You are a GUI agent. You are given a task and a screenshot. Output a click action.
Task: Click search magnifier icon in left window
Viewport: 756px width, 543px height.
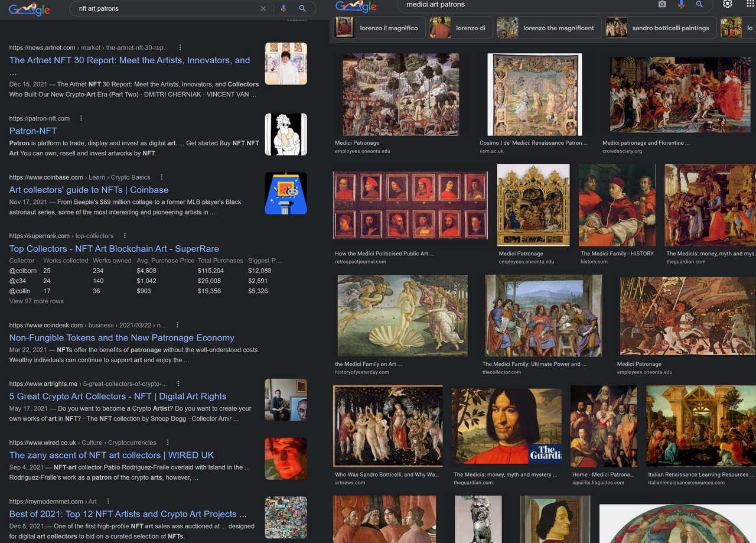pos(302,9)
